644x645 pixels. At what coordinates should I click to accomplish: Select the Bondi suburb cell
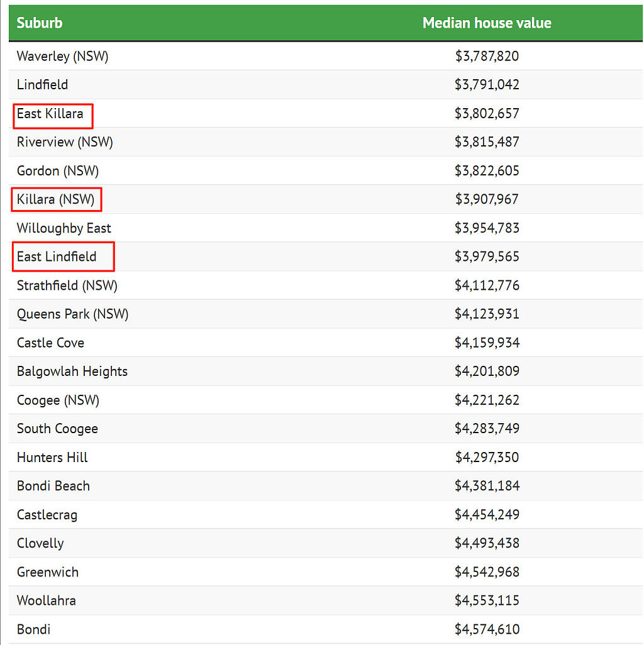click(33, 629)
